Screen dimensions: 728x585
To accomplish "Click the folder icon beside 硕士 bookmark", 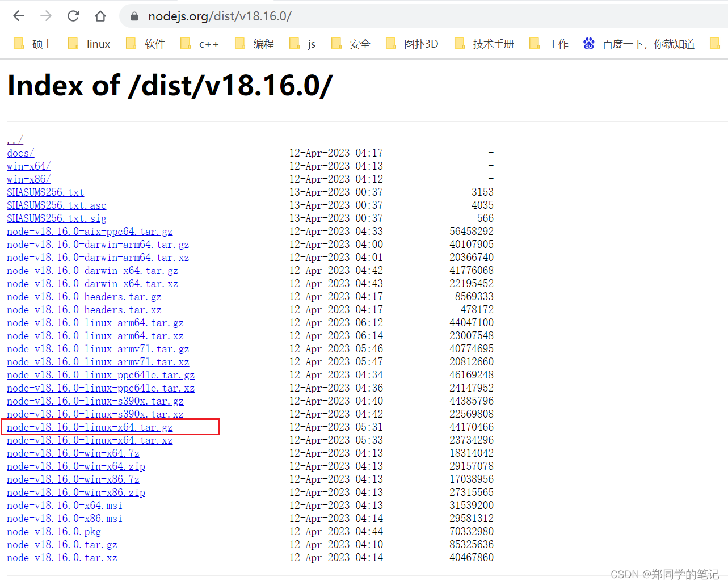I will pyautogui.click(x=19, y=43).
